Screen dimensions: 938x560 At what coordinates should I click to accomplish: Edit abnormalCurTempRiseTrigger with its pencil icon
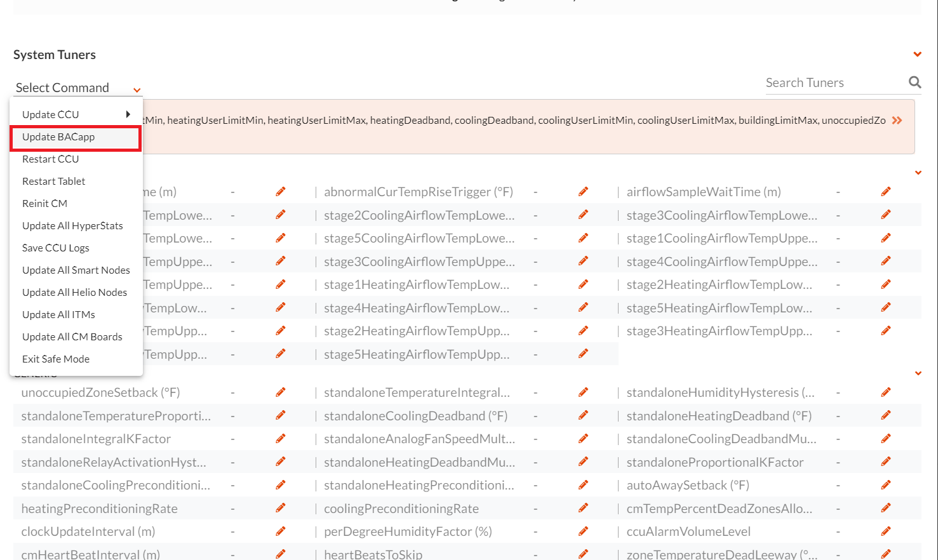583,192
